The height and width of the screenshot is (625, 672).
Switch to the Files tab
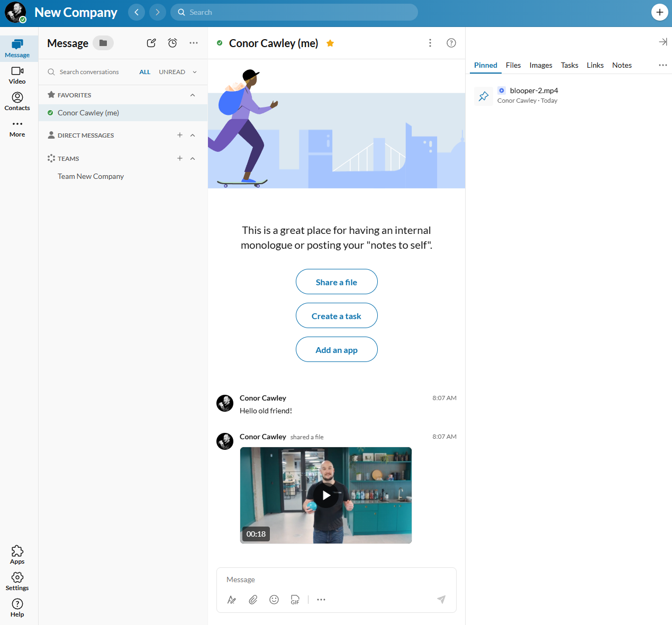[x=513, y=65]
